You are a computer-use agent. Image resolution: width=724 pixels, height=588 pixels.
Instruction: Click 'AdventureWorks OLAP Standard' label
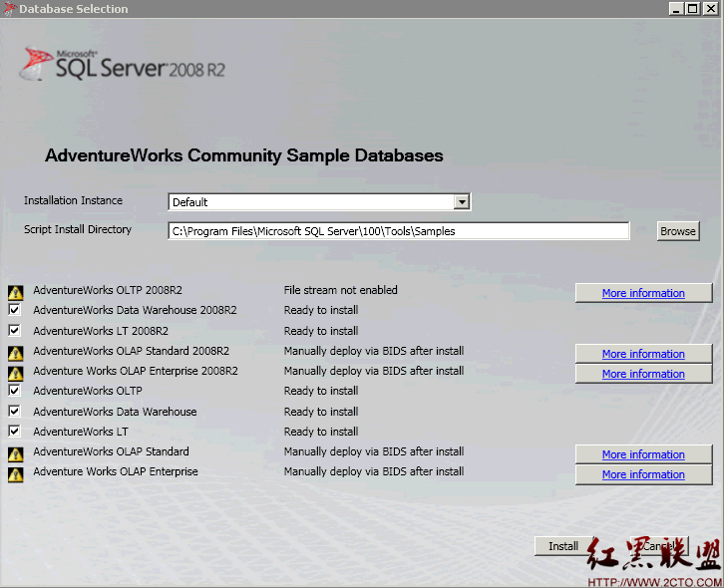pyautogui.click(x=111, y=451)
